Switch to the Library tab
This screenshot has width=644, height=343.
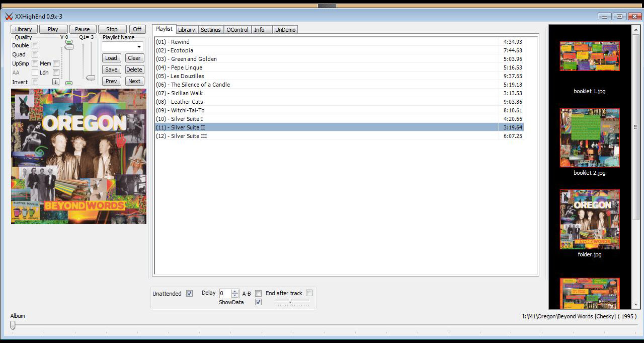pos(187,30)
